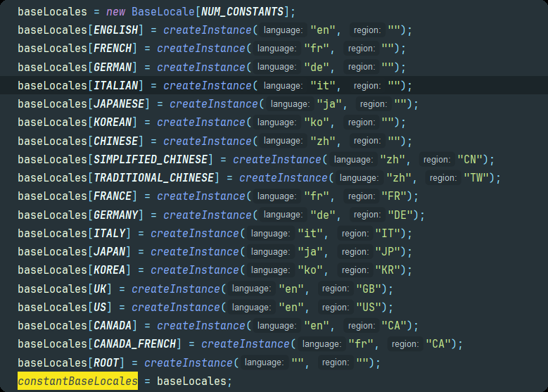This screenshot has width=548, height=392.
Task: Click createInstance on the ROOT line
Action: (189, 362)
